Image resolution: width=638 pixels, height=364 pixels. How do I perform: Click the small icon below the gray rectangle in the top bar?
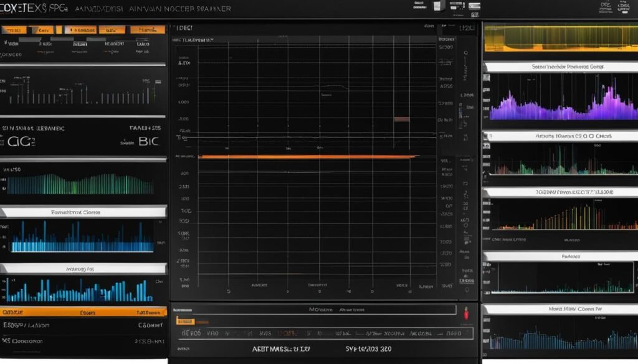coord(474,15)
